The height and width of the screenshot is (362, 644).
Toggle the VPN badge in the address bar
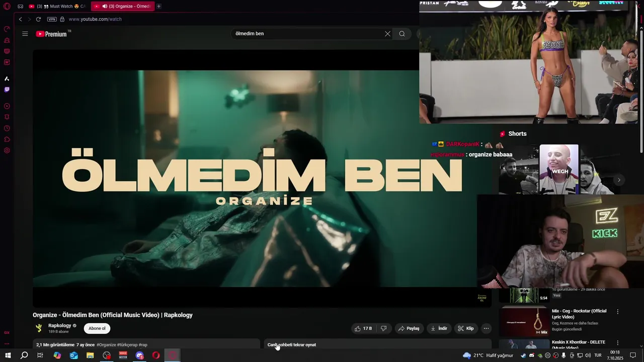click(x=52, y=19)
